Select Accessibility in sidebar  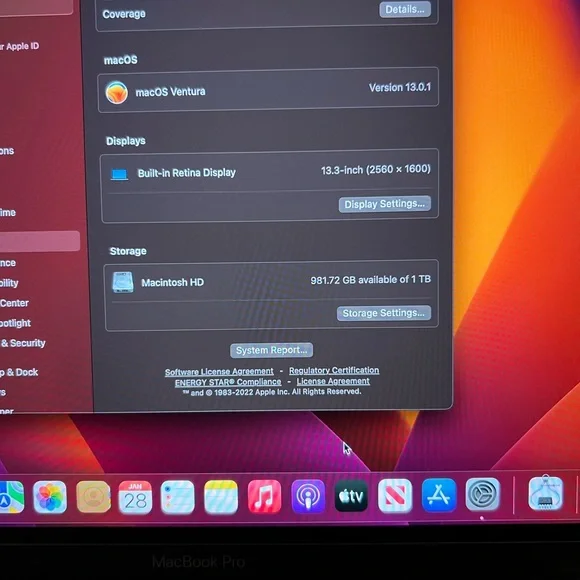point(9,283)
